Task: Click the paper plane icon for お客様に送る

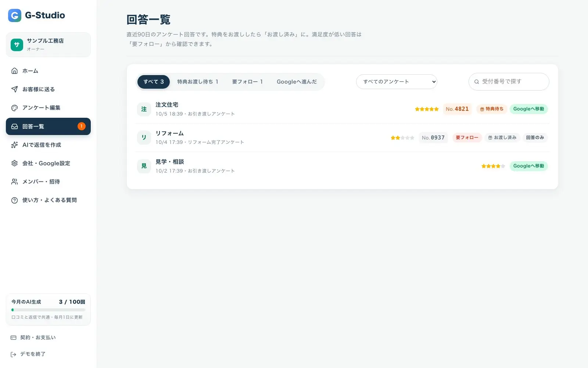Action: 14,89
